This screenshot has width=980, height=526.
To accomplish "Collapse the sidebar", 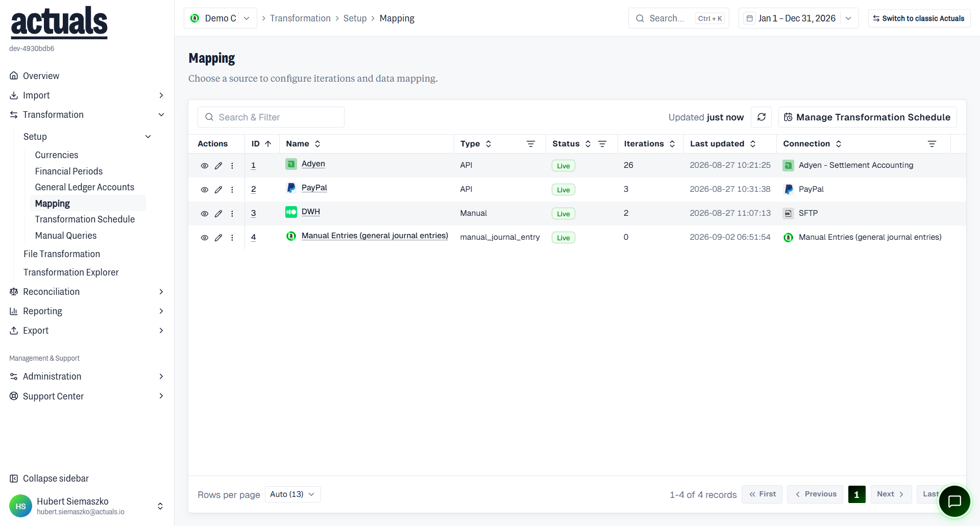I will tap(49, 479).
